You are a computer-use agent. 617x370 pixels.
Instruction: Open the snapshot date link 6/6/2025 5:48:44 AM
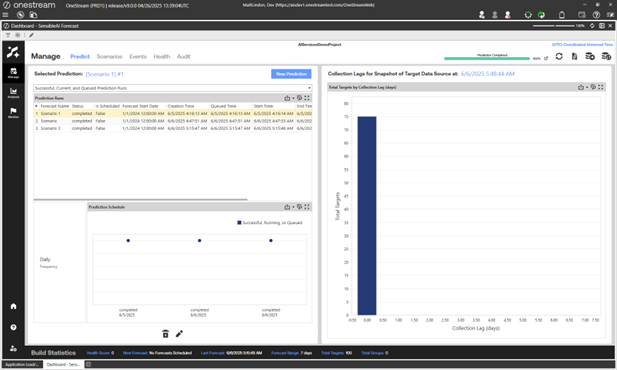tap(488, 74)
